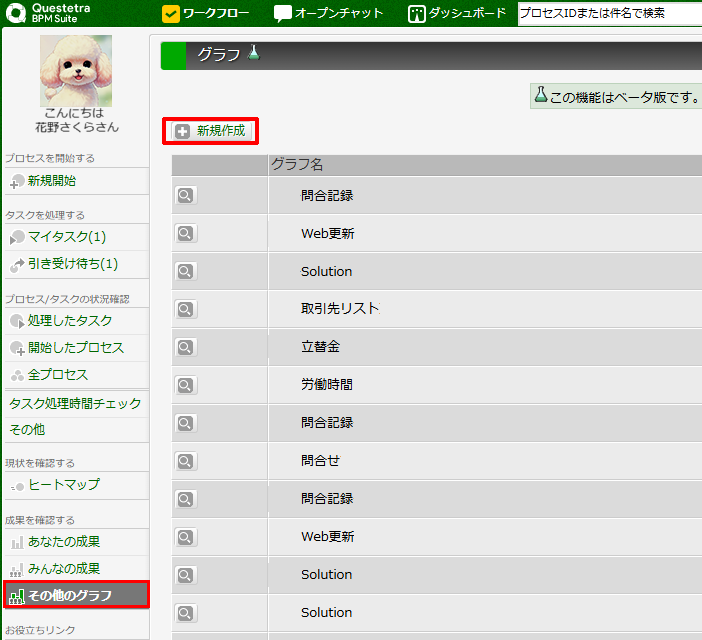The height and width of the screenshot is (640, 702).
Task: Click the chat bubble icon for オープンチャット
Action: (x=283, y=14)
